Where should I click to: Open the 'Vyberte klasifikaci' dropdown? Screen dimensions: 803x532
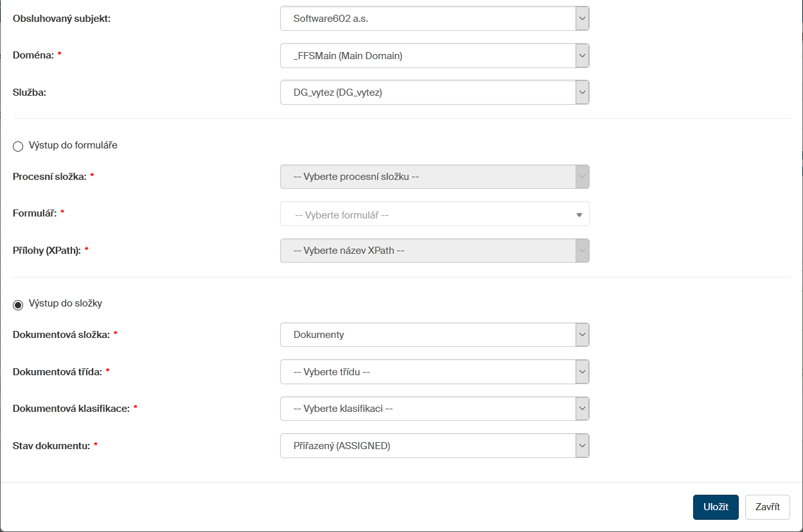tap(428, 409)
